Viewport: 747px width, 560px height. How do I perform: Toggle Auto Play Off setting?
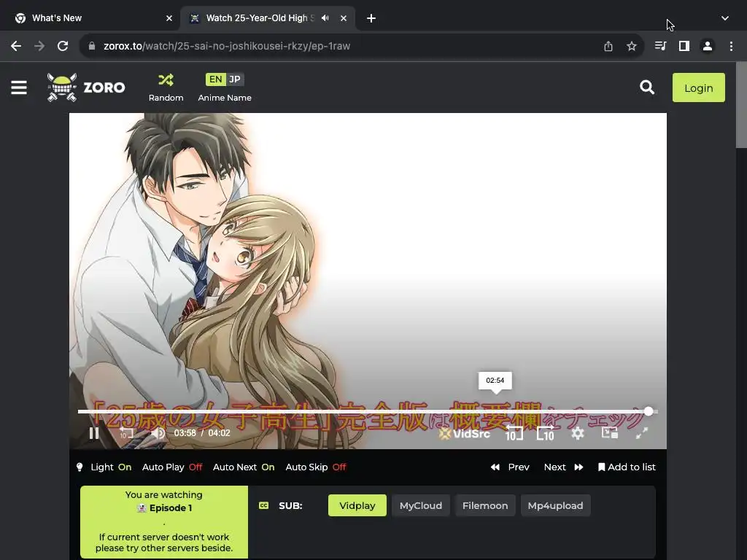pyautogui.click(x=172, y=467)
